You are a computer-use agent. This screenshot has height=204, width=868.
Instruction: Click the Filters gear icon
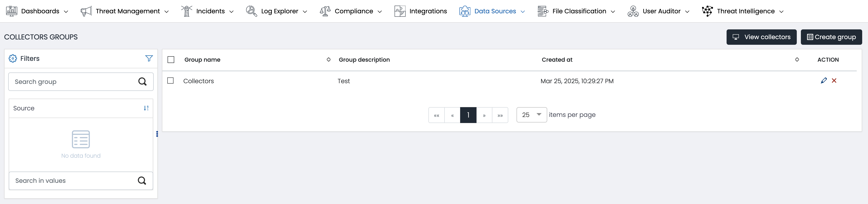(13, 58)
